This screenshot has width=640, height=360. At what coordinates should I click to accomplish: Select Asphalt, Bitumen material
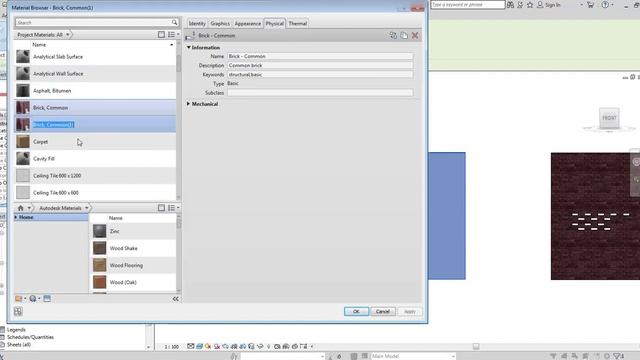pos(95,91)
